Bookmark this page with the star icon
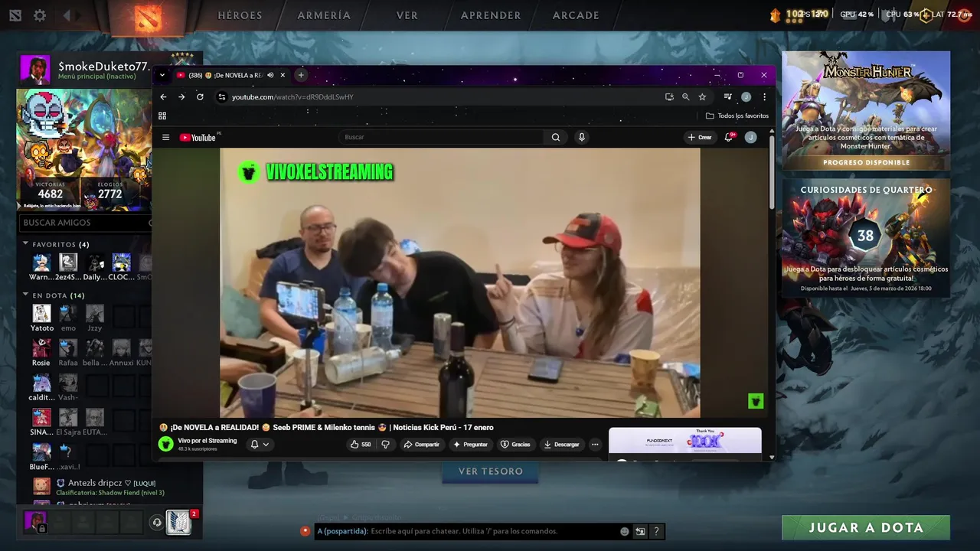This screenshot has height=551, width=980. [x=702, y=97]
